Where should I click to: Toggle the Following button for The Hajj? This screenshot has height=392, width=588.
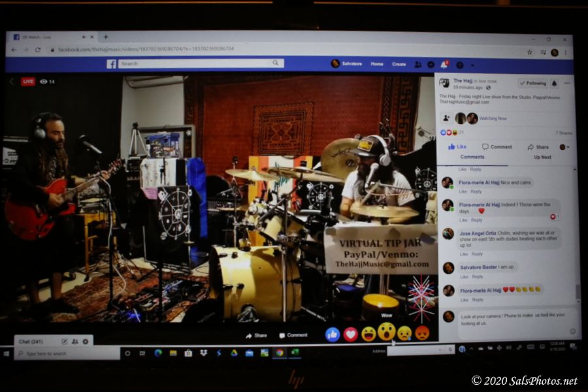pyautogui.click(x=532, y=83)
